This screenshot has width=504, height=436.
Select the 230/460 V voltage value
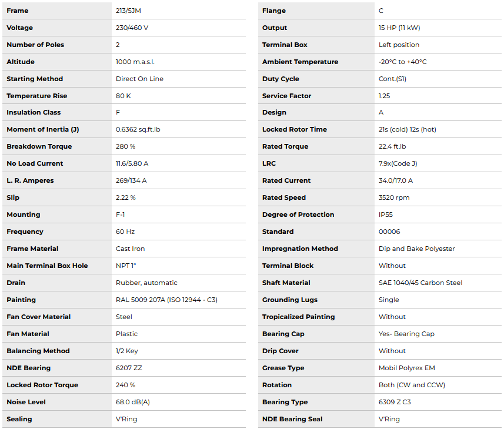coord(133,28)
